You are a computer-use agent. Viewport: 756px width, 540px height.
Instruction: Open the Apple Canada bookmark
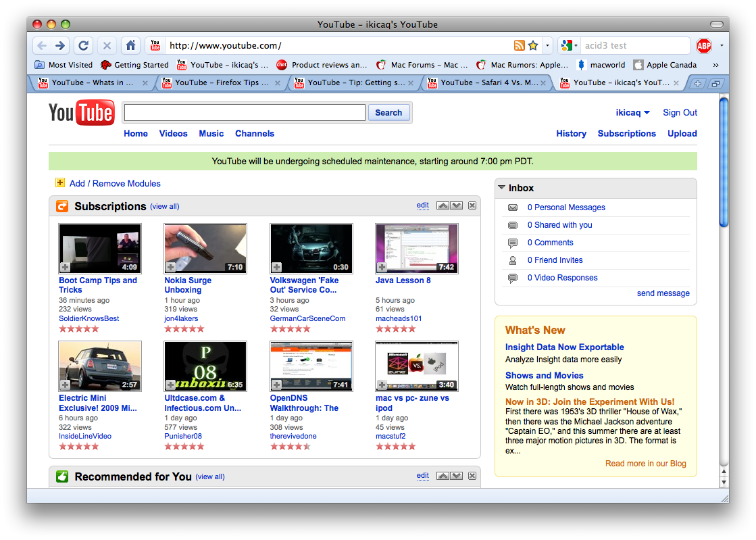tap(665, 65)
